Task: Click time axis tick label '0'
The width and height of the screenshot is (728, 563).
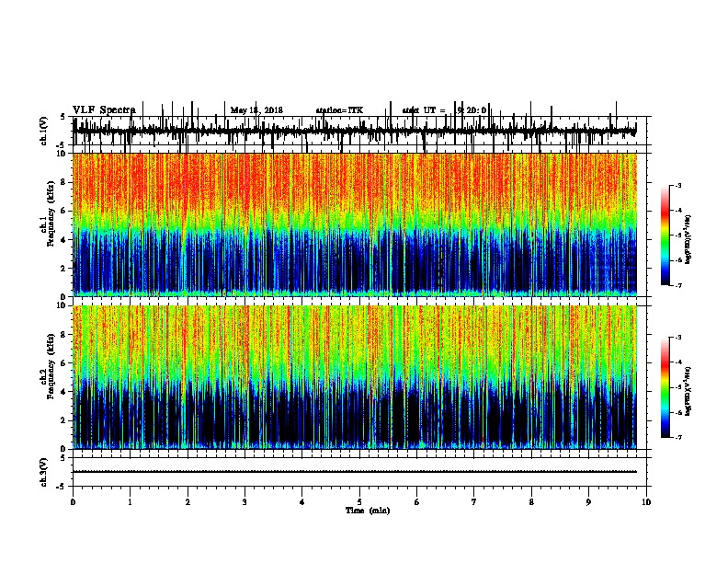Action: tap(73, 502)
